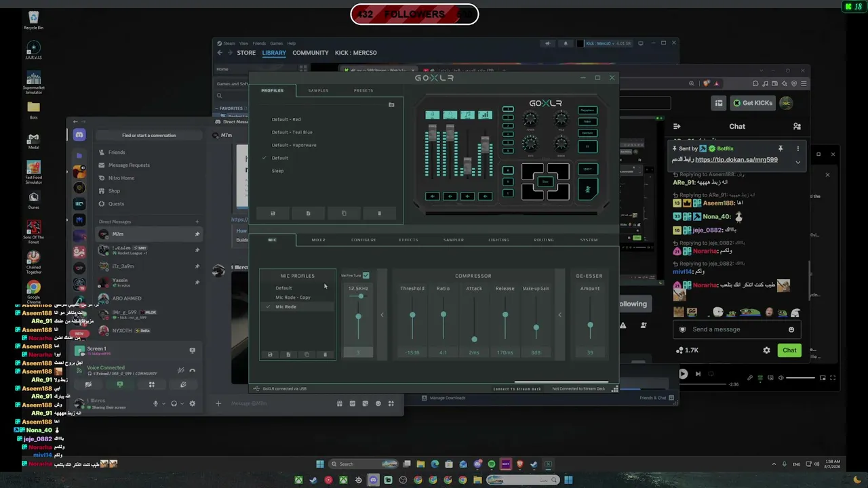Select effects preset 1 on GoXLR
Screen dimensions: 868x488
tap(508, 109)
